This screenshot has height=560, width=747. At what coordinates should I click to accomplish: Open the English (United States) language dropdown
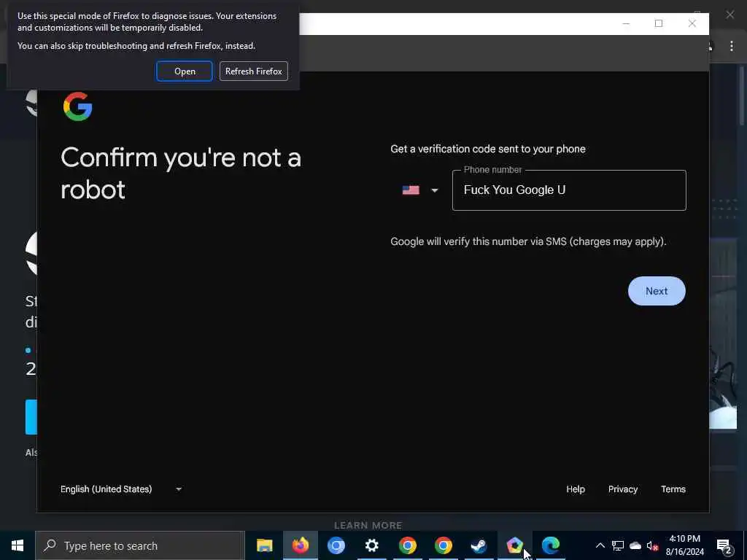click(x=121, y=489)
